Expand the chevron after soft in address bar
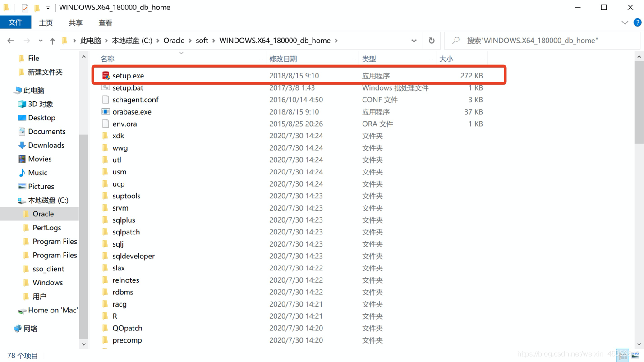The image size is (644, 362). [214, 41]
